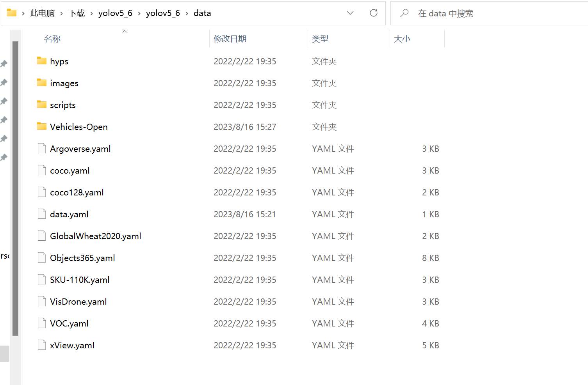Open the images folder
Viewport: 588px width, 385px height.
pos(64,83)
